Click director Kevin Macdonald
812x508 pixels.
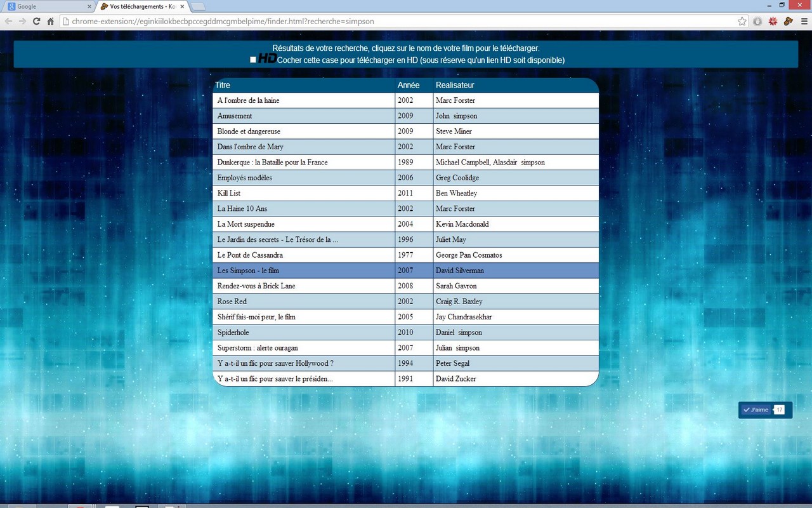click(x=462, y=224)
